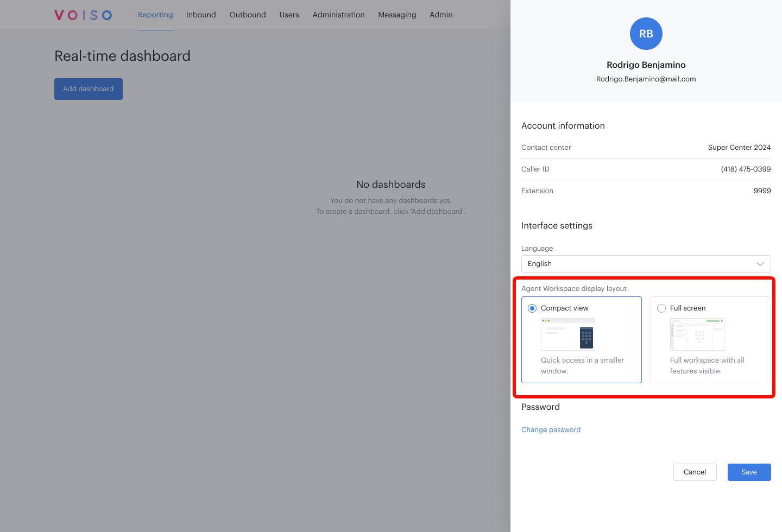Screen dimensions: 782x532
Task: Open the Reporting tab
Action: coord(155,15)
